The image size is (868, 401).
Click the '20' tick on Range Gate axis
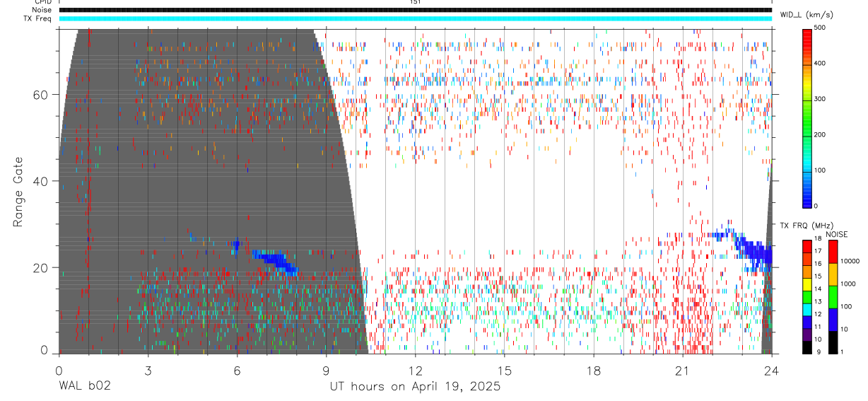coord(42,268)
